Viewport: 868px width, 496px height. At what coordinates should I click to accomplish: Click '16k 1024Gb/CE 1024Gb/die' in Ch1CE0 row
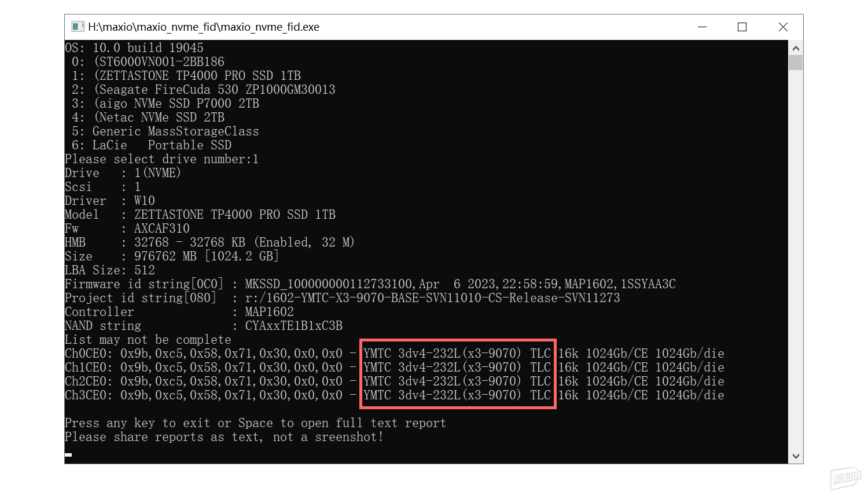641,368
